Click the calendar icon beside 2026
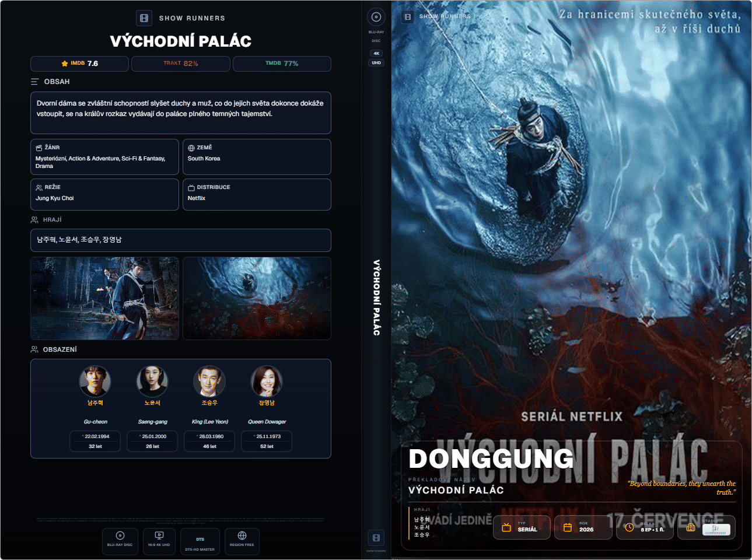This screenshot has height=560, width=752. 567,527
